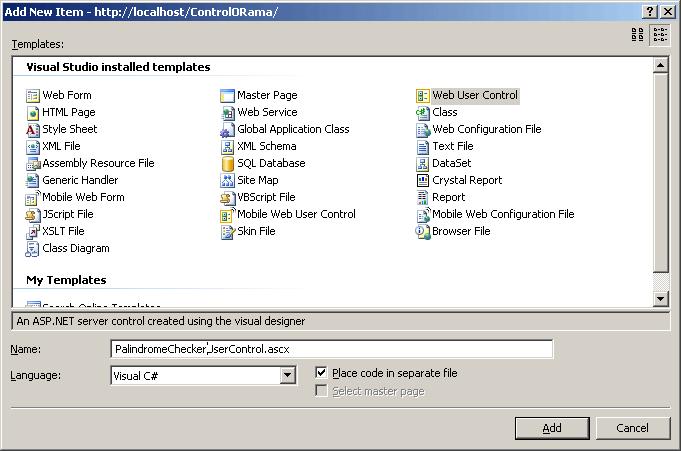Screen dimensions: 681x451
Task: Select the HTML Page template icon
Action: click(x=33, y=113)
